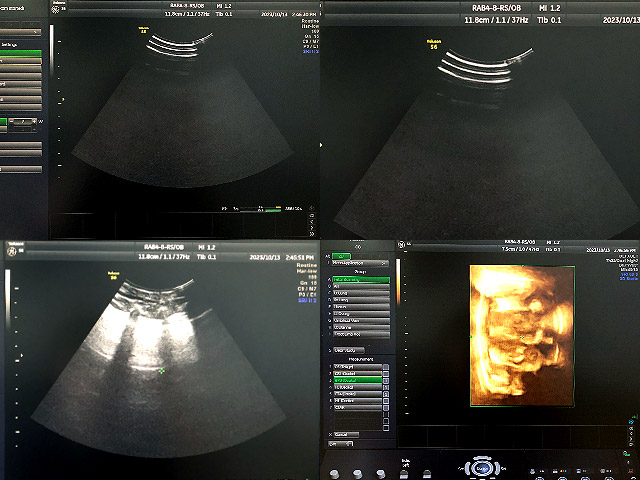Click the GE logo in the bottom-left scan header
Viewport: 640px width, 480px height.
point(12,252)
